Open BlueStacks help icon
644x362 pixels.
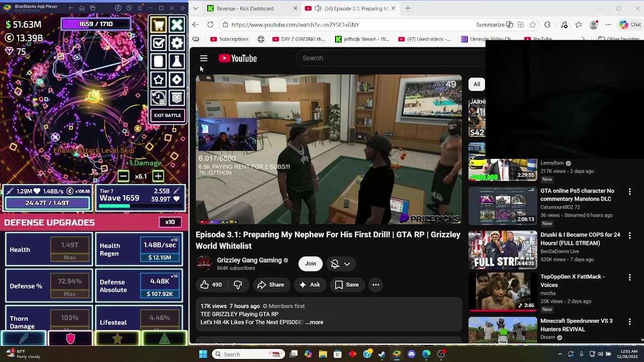point(129,8)
